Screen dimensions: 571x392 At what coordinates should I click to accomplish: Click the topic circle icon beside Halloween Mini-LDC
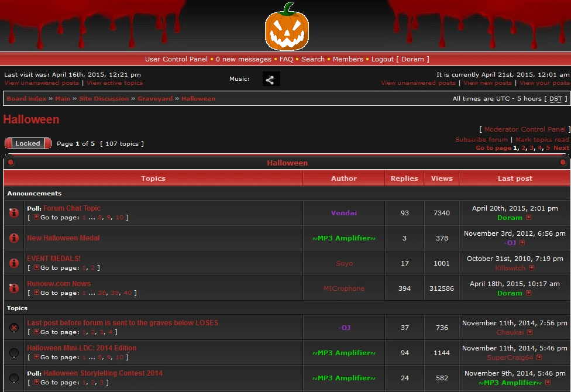(x=13, y=352)
